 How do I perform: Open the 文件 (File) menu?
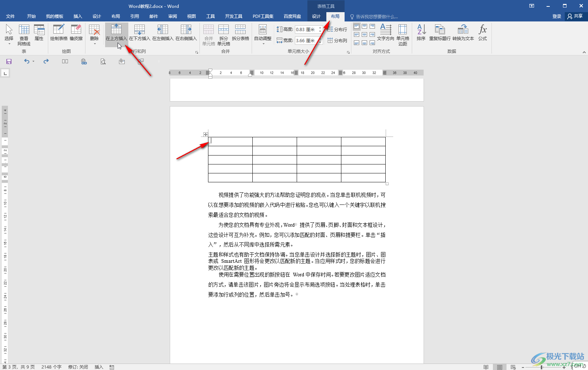[x=10, y=16]
